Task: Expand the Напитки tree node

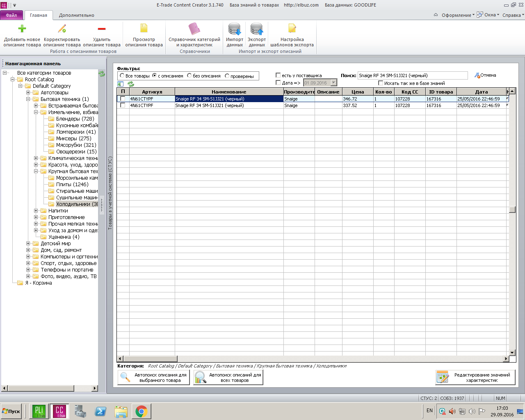Action: pyautogui.click(x=36, y=211)
